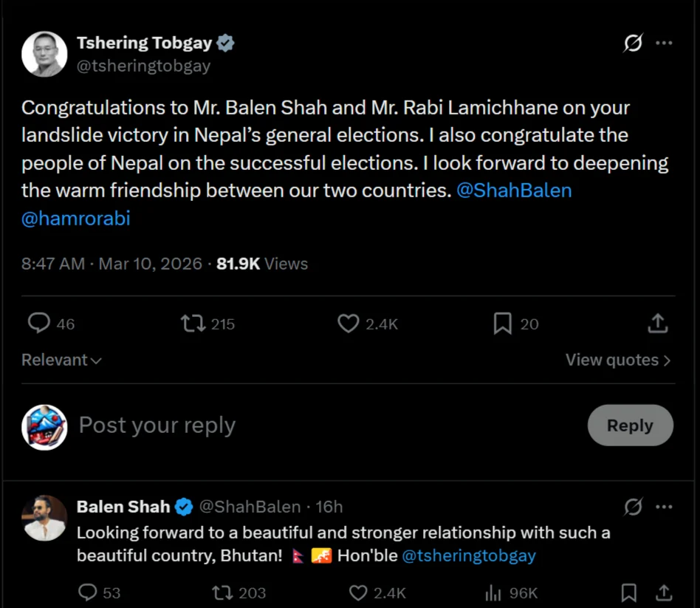700x608 pixels.
Task: Toggle like on Balen Shah's reply
Action: pos(357,592)
